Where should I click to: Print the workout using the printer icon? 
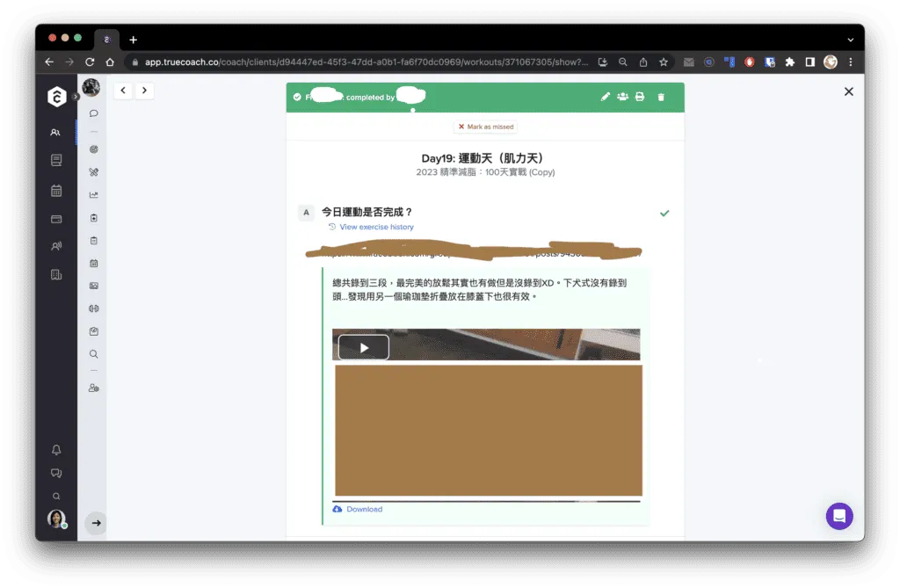click(640, 97)
